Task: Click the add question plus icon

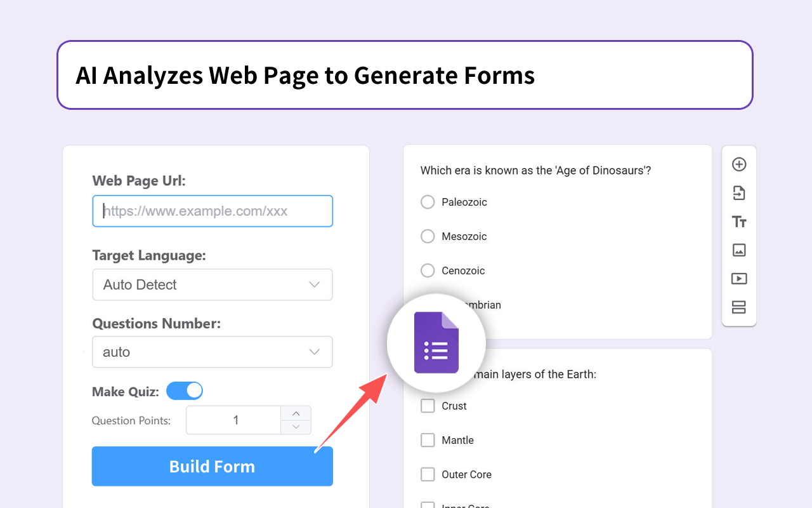Action: tap(739, 164)
